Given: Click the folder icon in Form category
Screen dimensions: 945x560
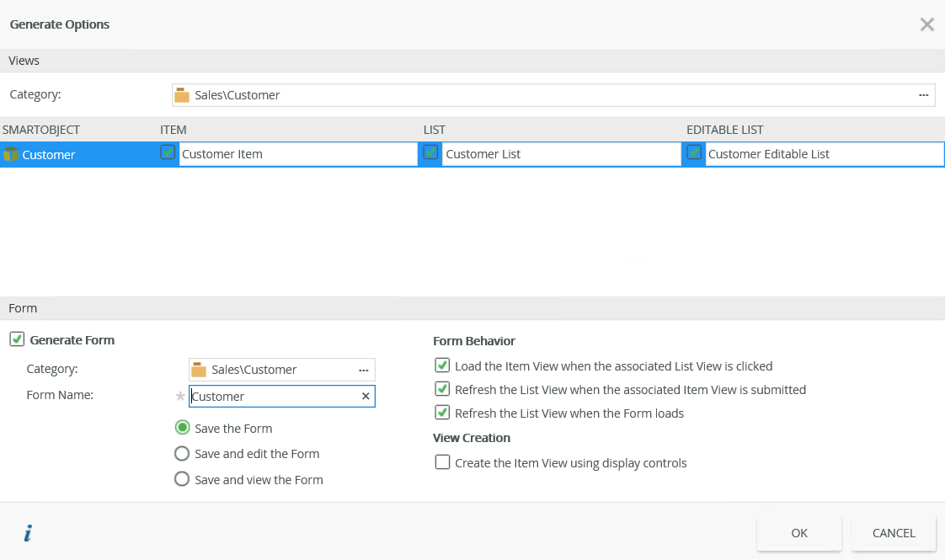Looking at the screenshot, I should [x=199, y=370].
